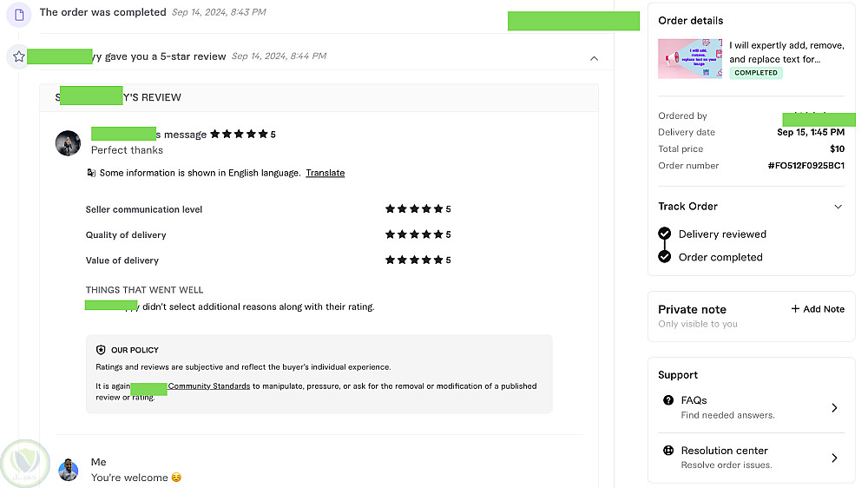Open Resolution center via its chevron
The image size is (868, 488).
pyautogui.click(x=834, y=458)
